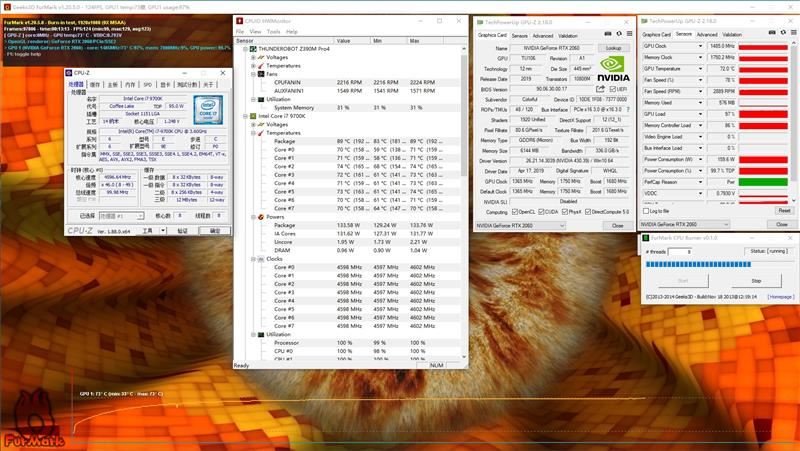Open GPU selector in GPU-Z Sensors window
Image resolution: width=800 pixels, height=451 pixels.
click(685, 224)
